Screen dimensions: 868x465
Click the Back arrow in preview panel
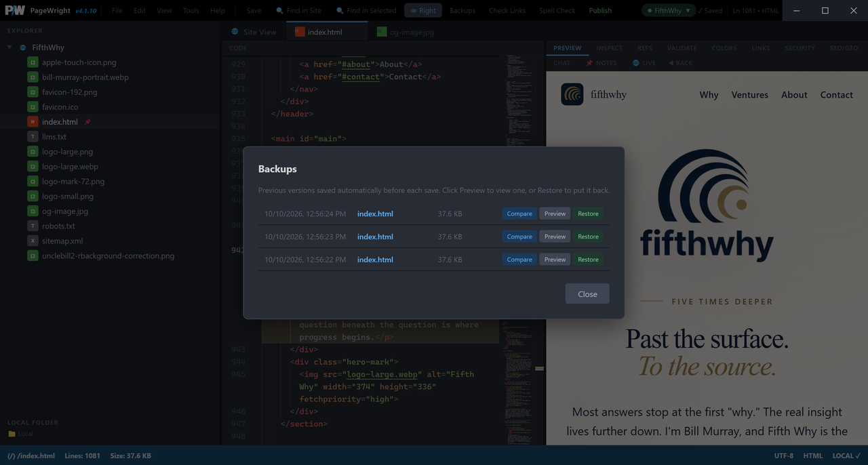click(680, 63)
